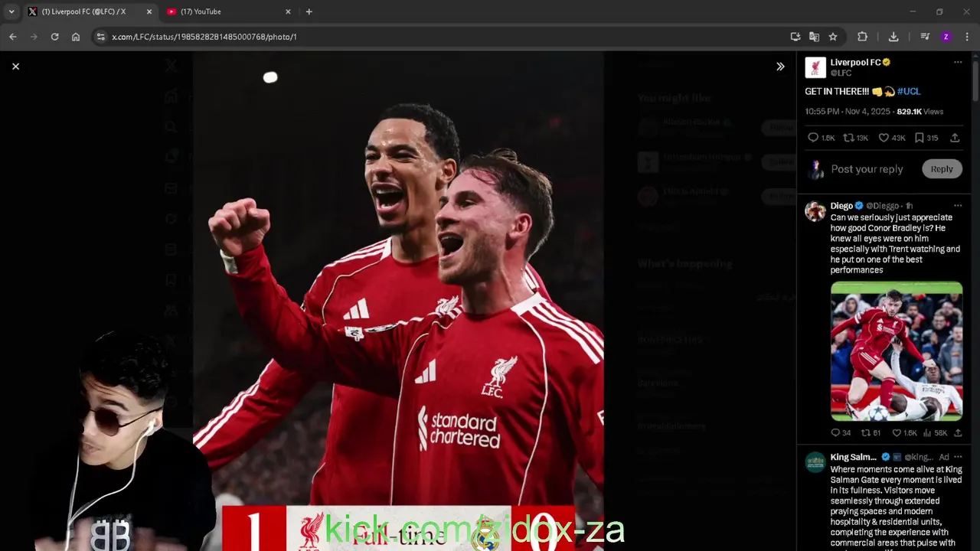
Task: Click the reply icon showing 1.6K
Action: click(821, 138)
